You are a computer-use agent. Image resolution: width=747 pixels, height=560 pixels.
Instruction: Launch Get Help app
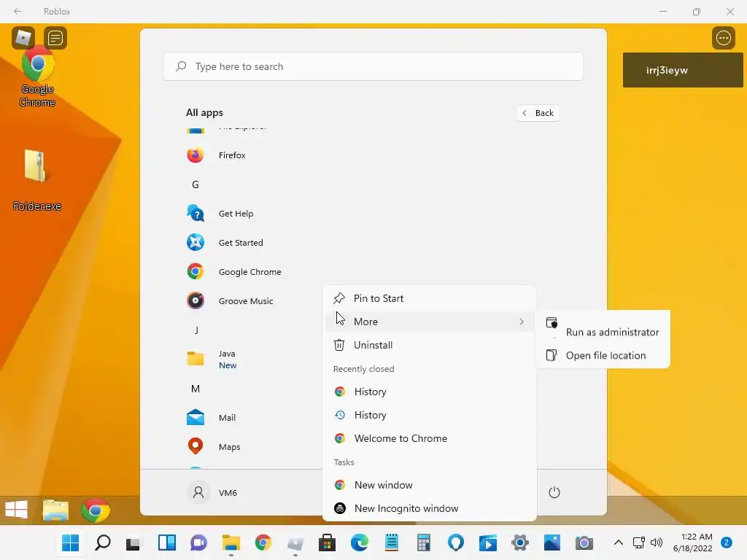point(236,214)
